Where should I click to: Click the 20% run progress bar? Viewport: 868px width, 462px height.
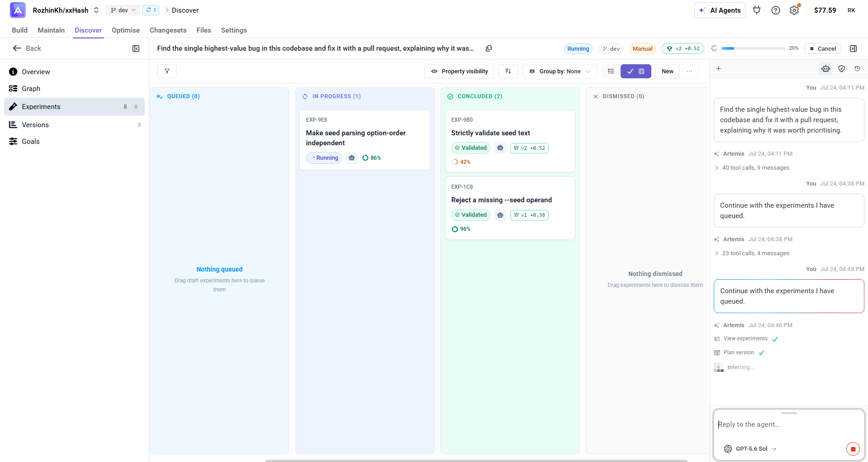(x=753, y=48)
